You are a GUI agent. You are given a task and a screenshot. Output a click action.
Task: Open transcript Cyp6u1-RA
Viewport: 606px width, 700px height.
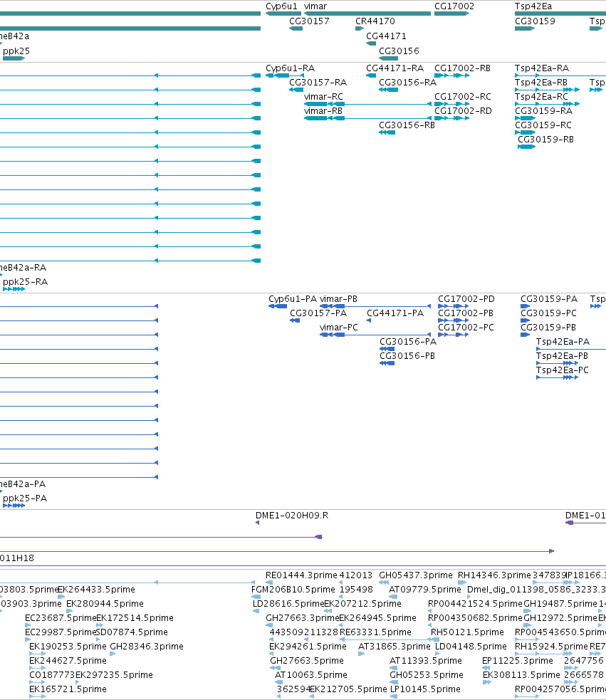291,68
